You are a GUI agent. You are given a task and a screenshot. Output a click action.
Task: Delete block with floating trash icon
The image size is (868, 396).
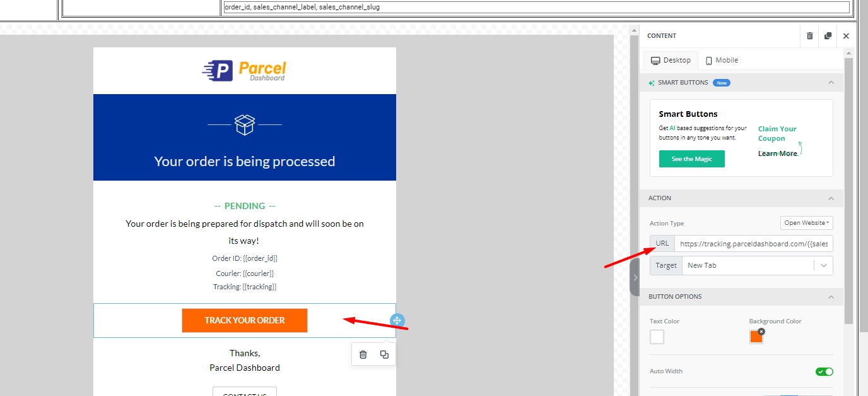[x=363, y=354]
